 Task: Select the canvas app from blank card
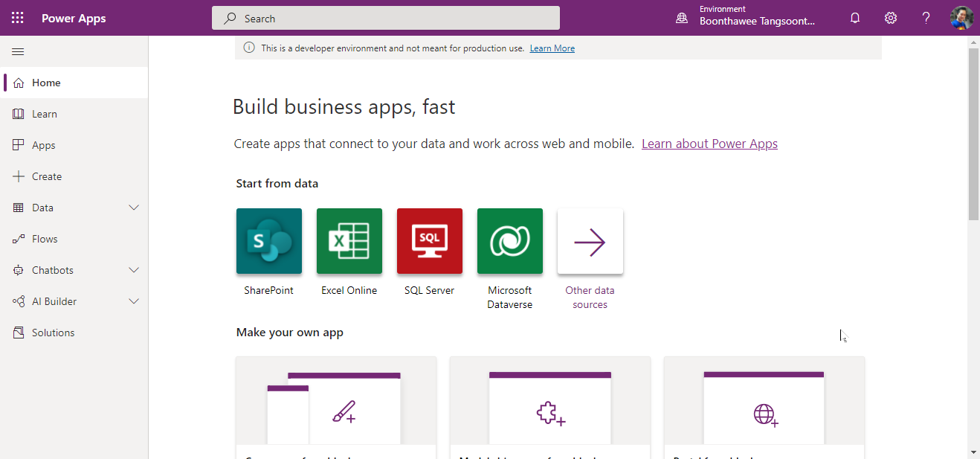[336, 408]
